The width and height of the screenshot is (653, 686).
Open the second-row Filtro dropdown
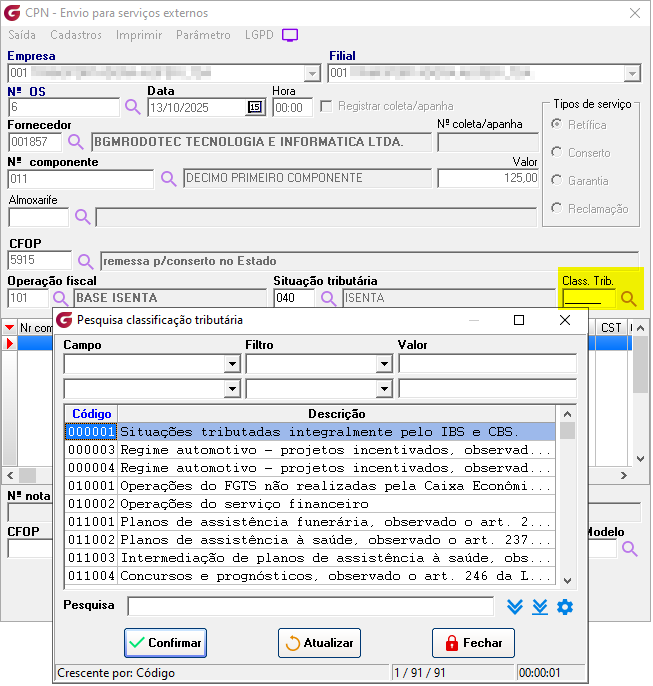click(384, 389)
